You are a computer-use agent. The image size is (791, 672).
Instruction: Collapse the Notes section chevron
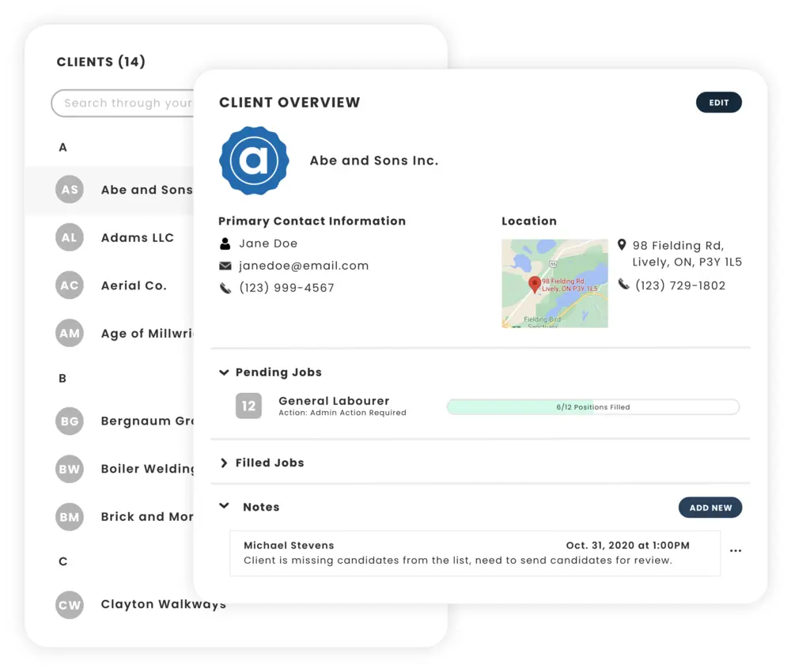coord(224,506)
